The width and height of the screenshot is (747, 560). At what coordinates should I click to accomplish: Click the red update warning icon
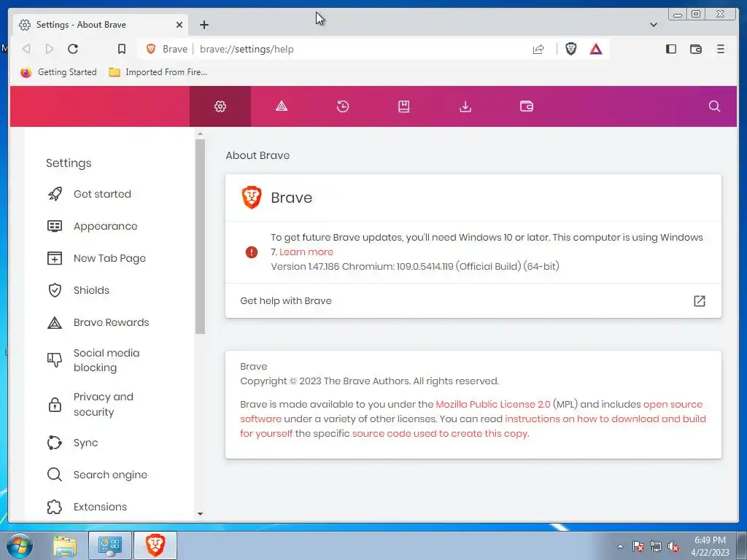tap(252, 252)
